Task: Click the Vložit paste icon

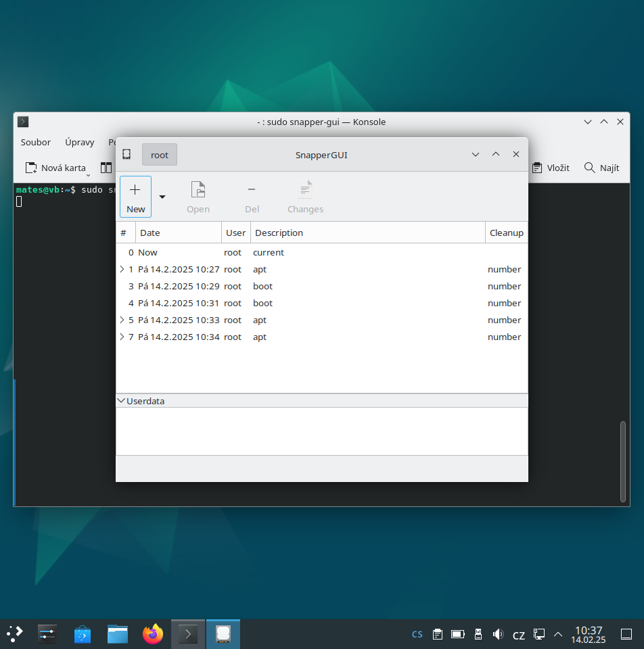Action: pos(537,168)
